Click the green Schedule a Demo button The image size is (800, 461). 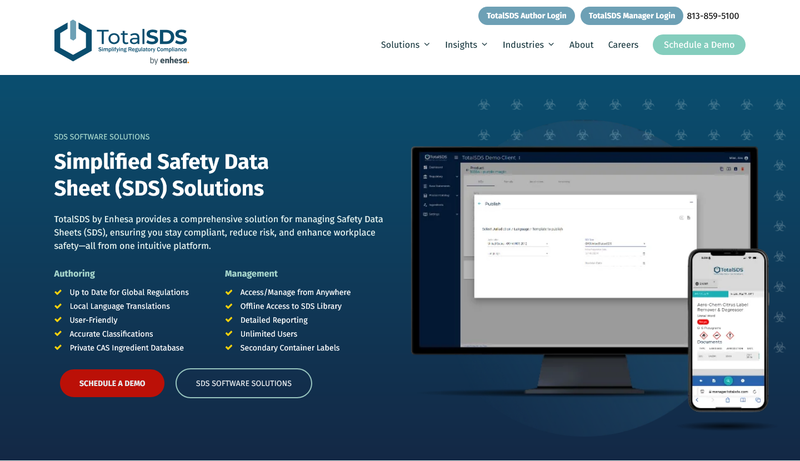point(699,45)
